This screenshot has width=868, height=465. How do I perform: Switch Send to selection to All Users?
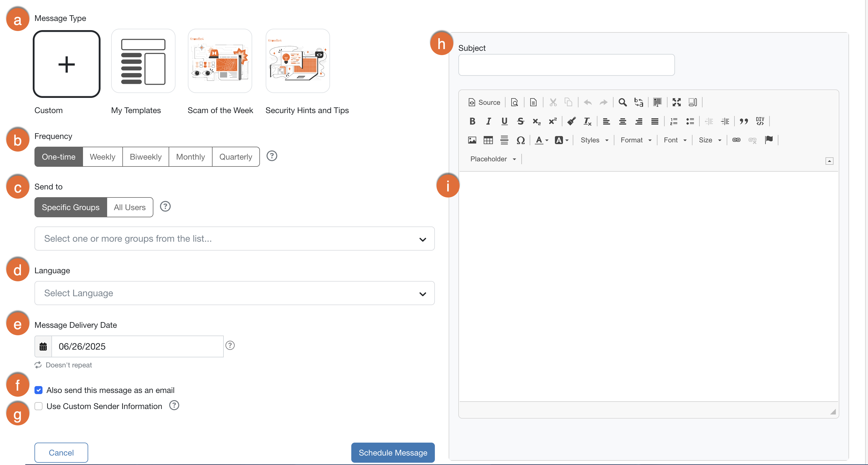point(130,207)
